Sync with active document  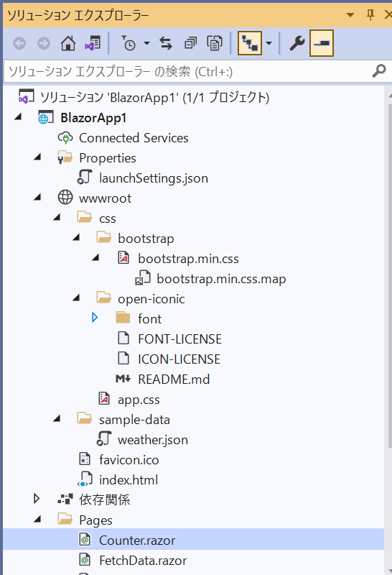click(166, 43)
